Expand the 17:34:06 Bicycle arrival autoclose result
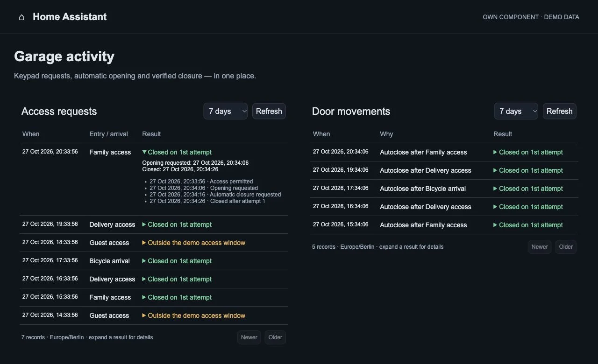This screenshot has height=364, width=598. tap(528, 189)
